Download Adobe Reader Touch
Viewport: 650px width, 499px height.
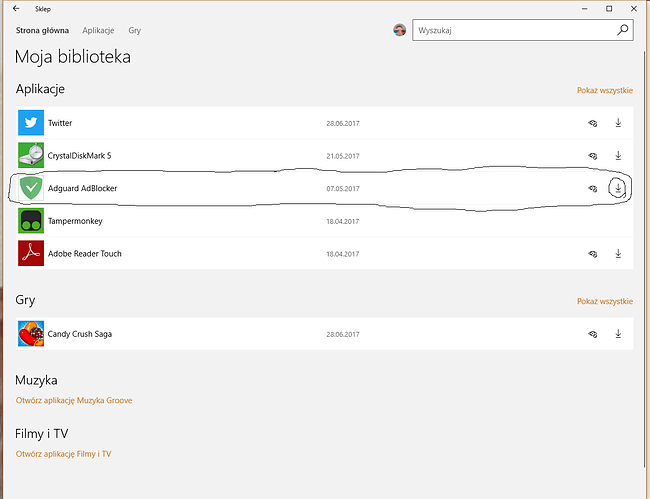[x=618, y=254]
